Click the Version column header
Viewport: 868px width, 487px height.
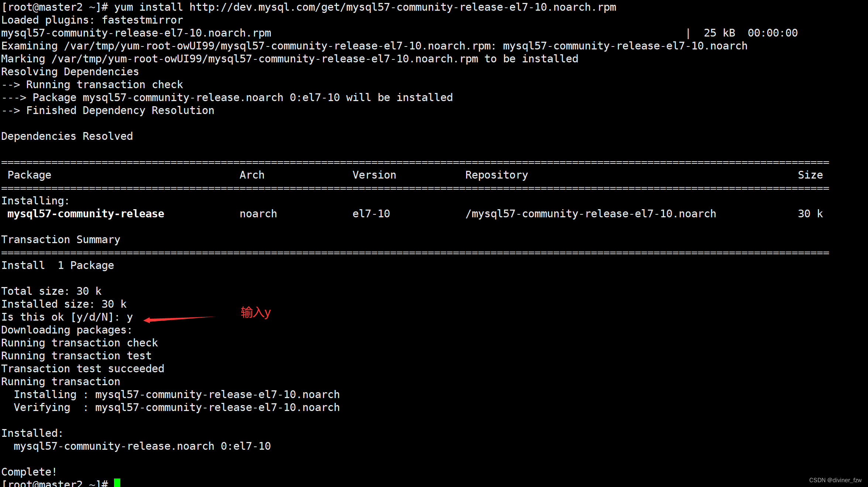tap(374, 175)
